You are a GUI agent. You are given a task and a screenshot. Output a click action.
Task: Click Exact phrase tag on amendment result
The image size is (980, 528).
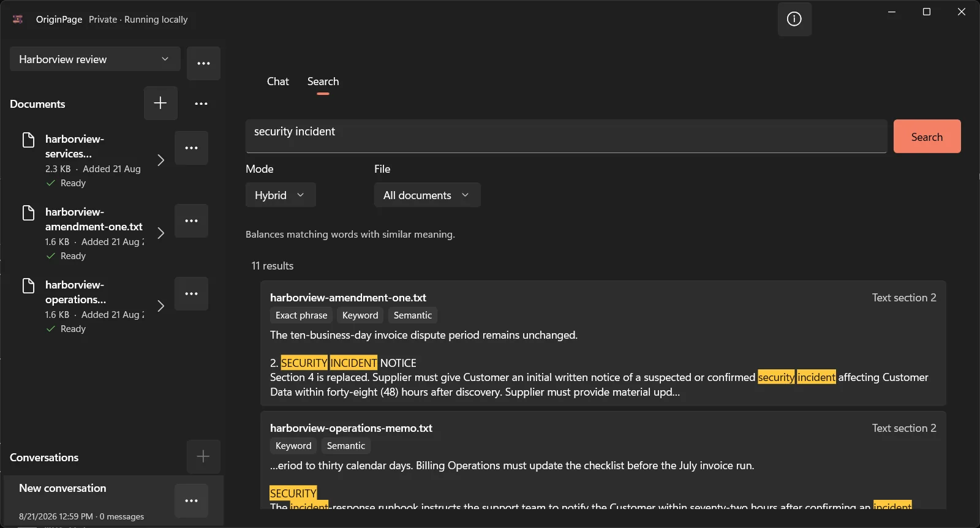(x=301, y=315)
